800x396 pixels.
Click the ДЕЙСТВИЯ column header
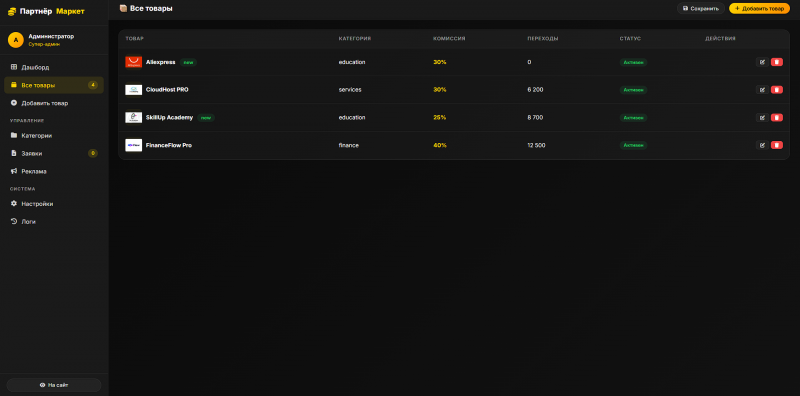(720, 39)
